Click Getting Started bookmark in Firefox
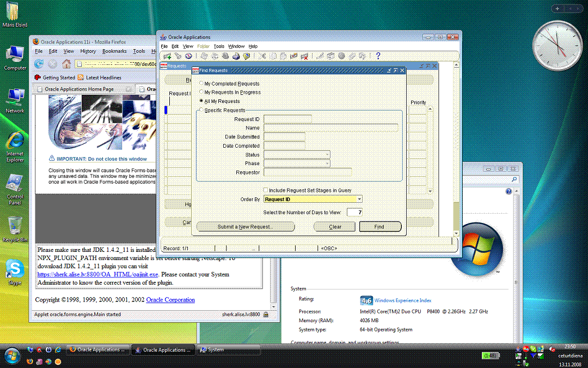 (x=55, y=78)
